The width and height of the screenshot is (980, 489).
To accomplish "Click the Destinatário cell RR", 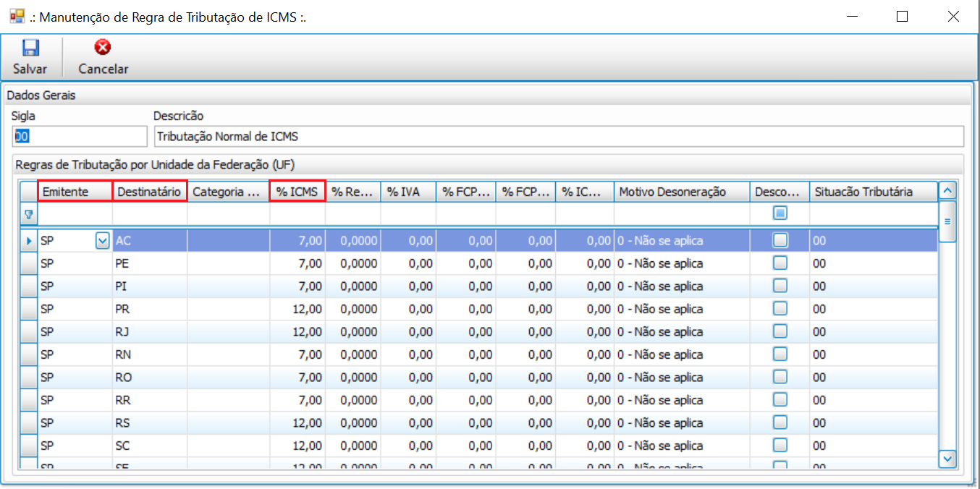I will coord(150,400).
